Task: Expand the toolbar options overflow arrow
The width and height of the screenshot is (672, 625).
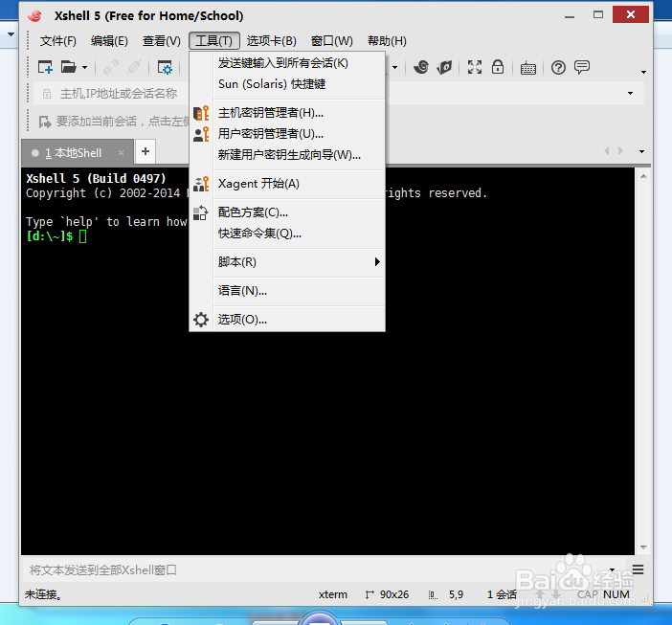Action: (643, 72)
